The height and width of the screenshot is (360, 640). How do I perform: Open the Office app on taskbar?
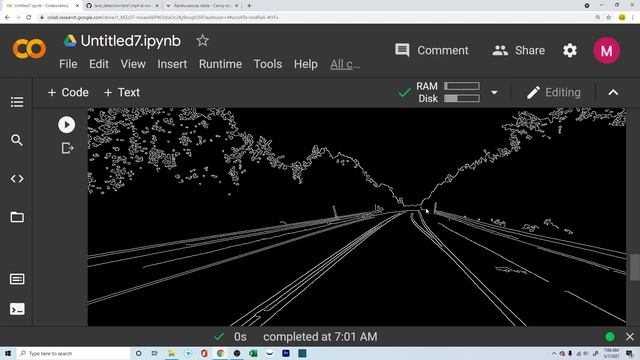pyautogui.click(x=204, y=353)
